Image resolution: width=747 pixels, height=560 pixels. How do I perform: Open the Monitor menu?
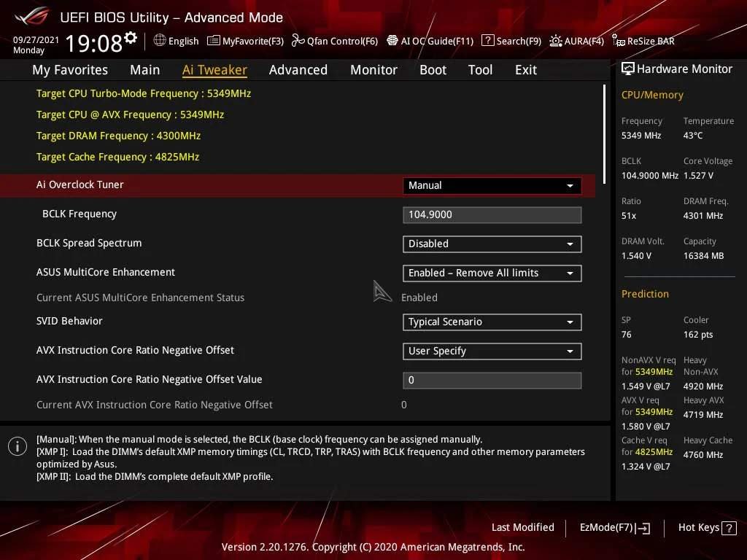pyautogui.click(x=373, y=69)
